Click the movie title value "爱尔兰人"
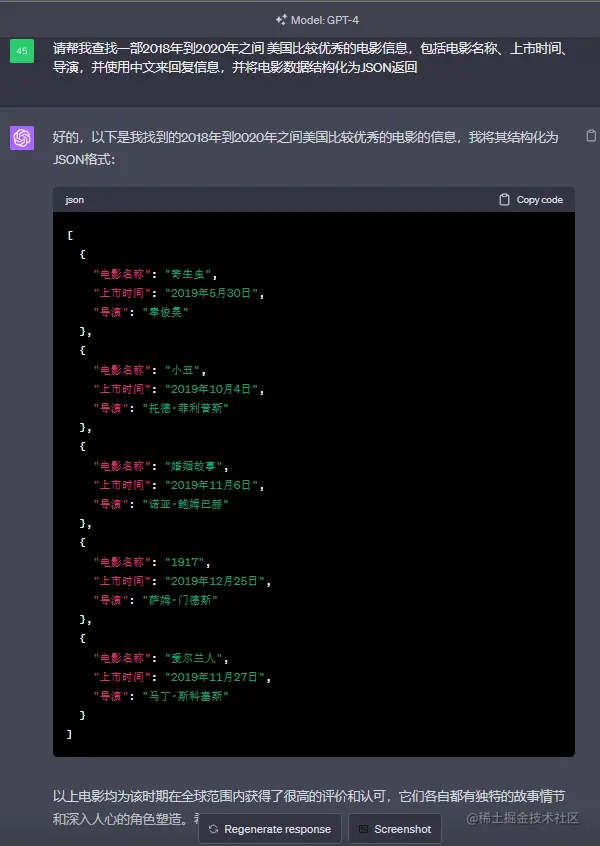The height and width of the screenshot is (846, 600). (x=194, y=658)
